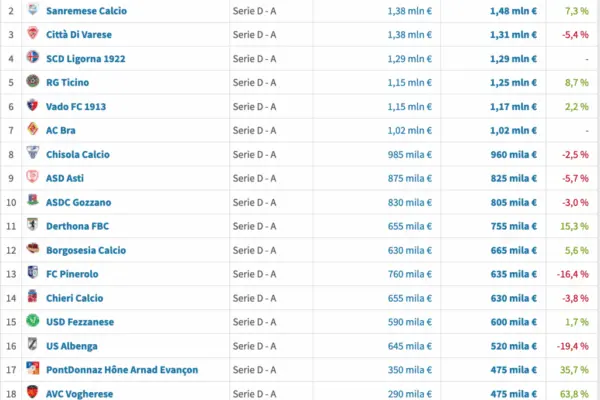Viewport: 600px width, 400px height.
Task: Open the ASDC Gozzano club link
Action: click(92, 202)
